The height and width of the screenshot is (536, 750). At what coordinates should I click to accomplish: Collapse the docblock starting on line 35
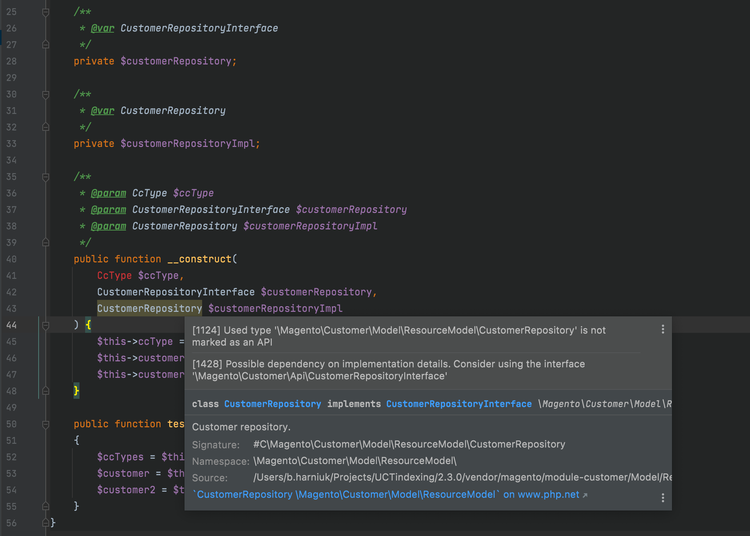click(x=46, y=176)
